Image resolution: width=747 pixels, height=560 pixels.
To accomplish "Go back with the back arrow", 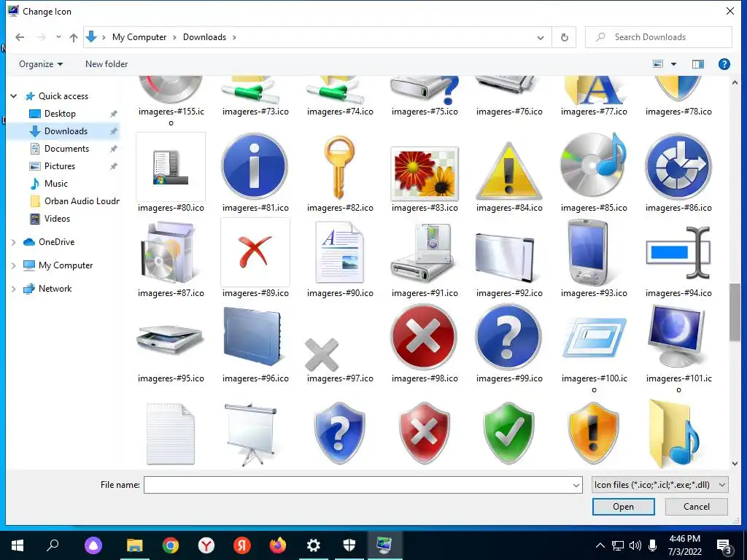I will point(20,37).
